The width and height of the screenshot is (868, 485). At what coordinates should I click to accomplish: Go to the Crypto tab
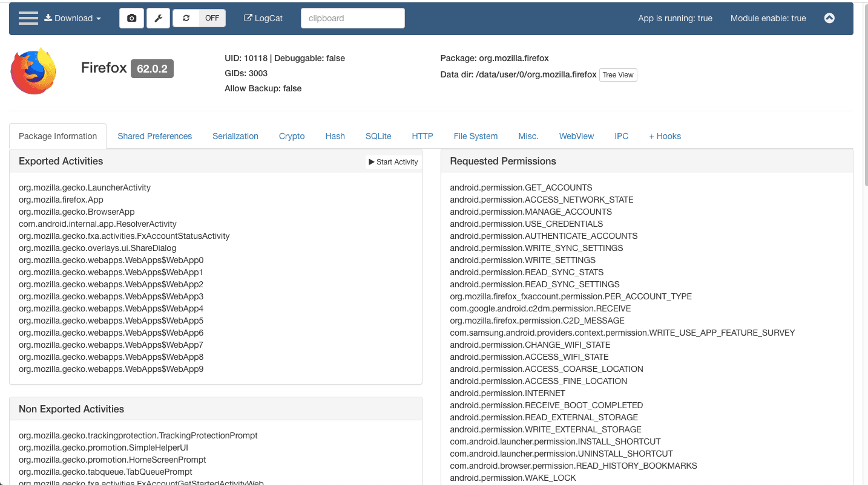292,136
